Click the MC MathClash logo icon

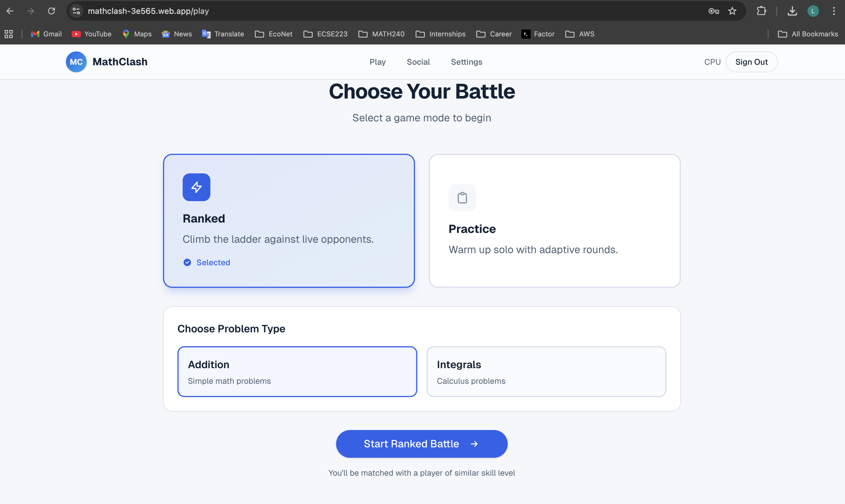coord(76,62)
